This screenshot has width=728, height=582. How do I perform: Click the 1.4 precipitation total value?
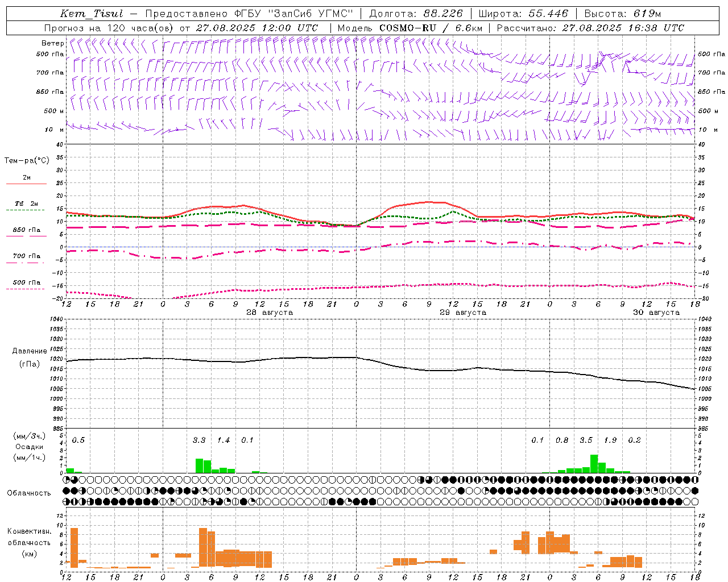coord(224,440)
